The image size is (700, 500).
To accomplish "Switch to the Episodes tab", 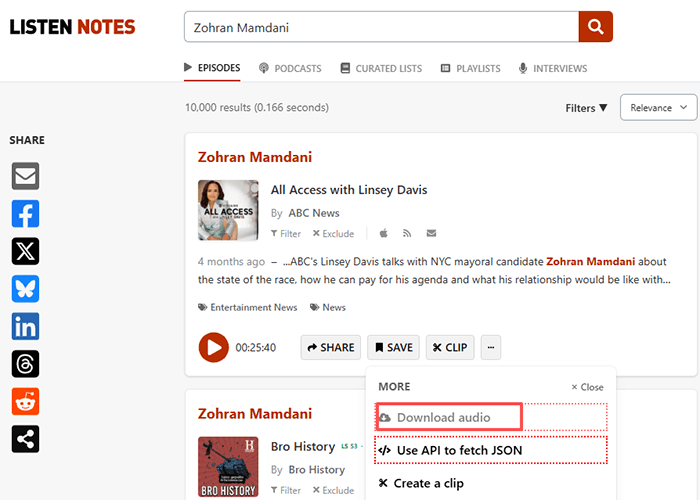I will (212, 68).
